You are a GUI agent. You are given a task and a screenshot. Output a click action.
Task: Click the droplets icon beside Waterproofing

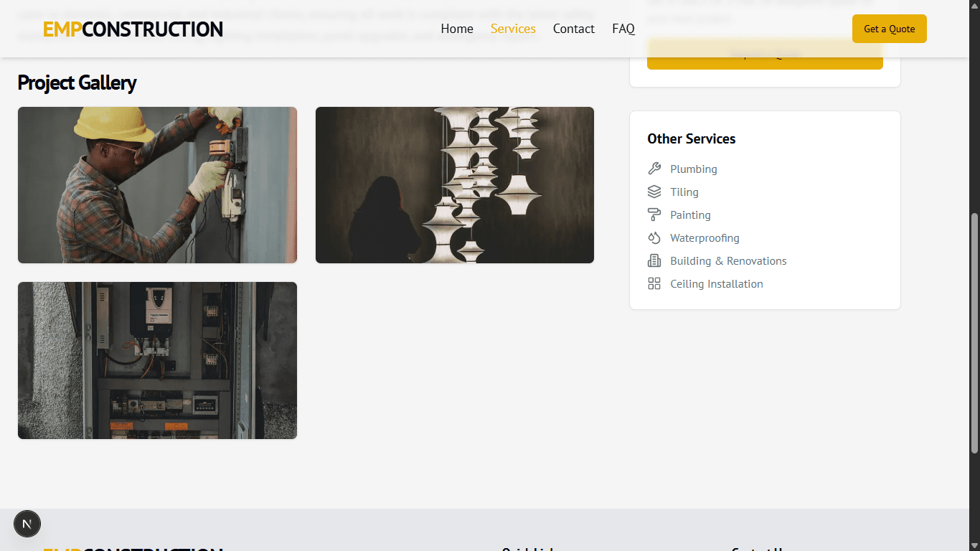[654, 238]
